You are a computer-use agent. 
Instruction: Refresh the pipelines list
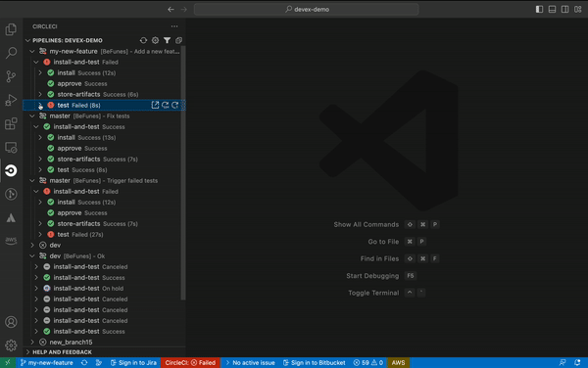click(143, 40)
